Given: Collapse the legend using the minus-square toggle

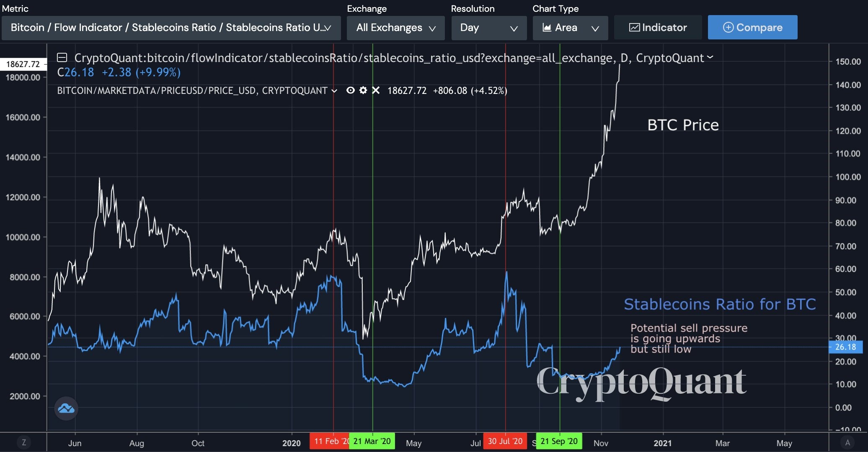Looking at the screenshot, I should (62, 57).
